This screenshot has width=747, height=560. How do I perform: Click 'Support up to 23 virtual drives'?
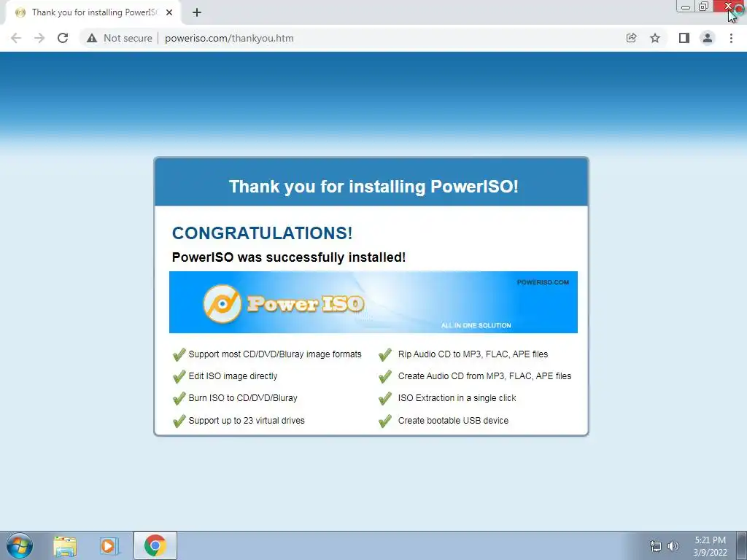[x=247, y=420]
